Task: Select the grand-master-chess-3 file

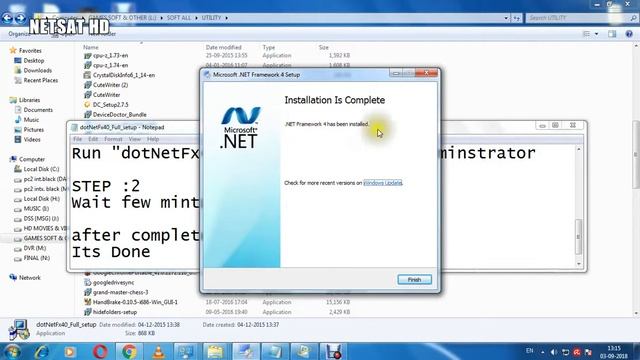Action: [x=120, y=292]
